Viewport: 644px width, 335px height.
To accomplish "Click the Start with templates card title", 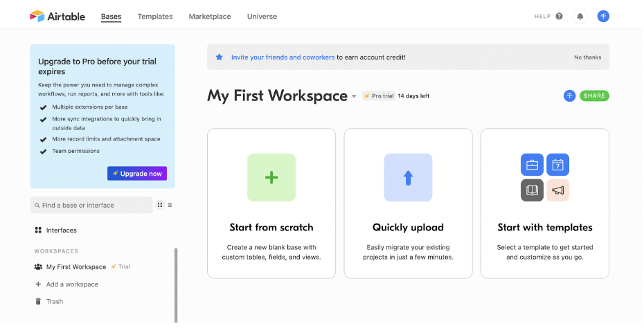I will 545,228.
